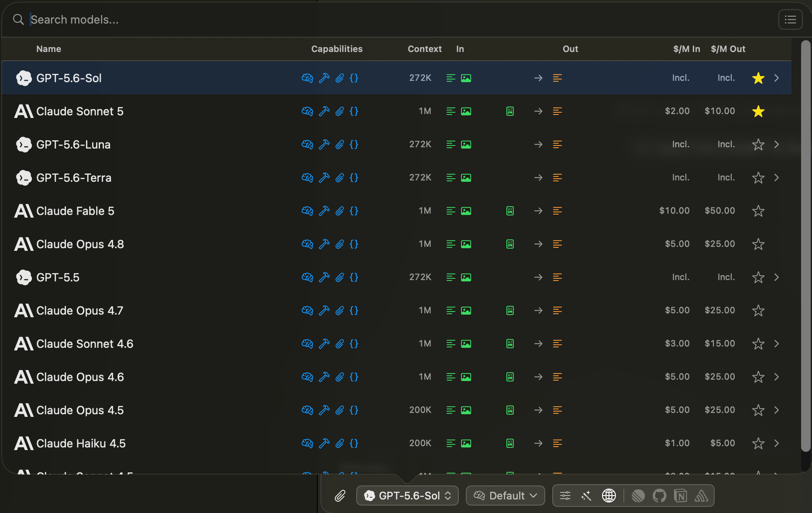This screenshot has height=513, width=812.
Task: Select Claude Haiku 4.5 model
Action: click(396, 443)
